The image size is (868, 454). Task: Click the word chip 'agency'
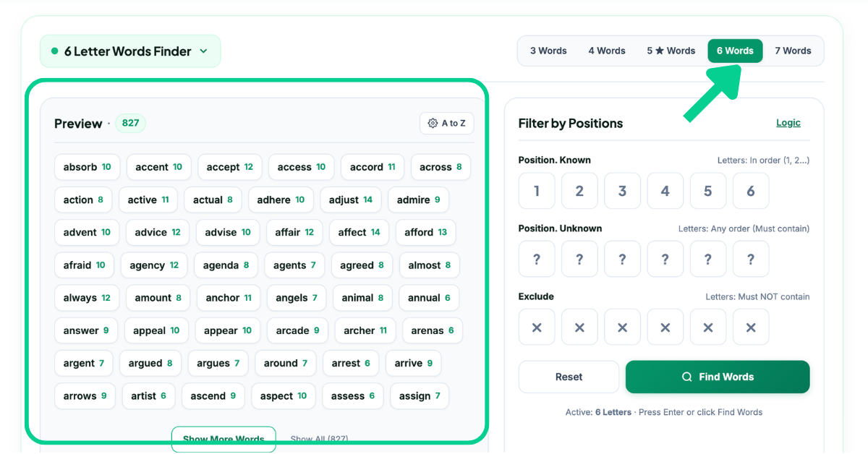154,265
